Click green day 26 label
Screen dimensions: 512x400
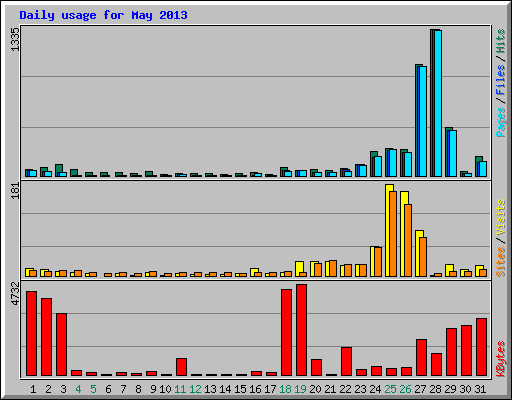pos(405,389)
